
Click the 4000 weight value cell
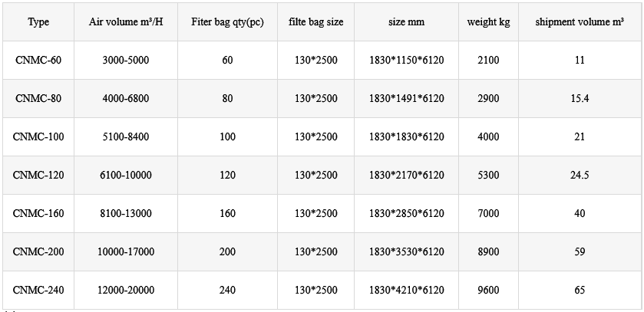(488, 137)
